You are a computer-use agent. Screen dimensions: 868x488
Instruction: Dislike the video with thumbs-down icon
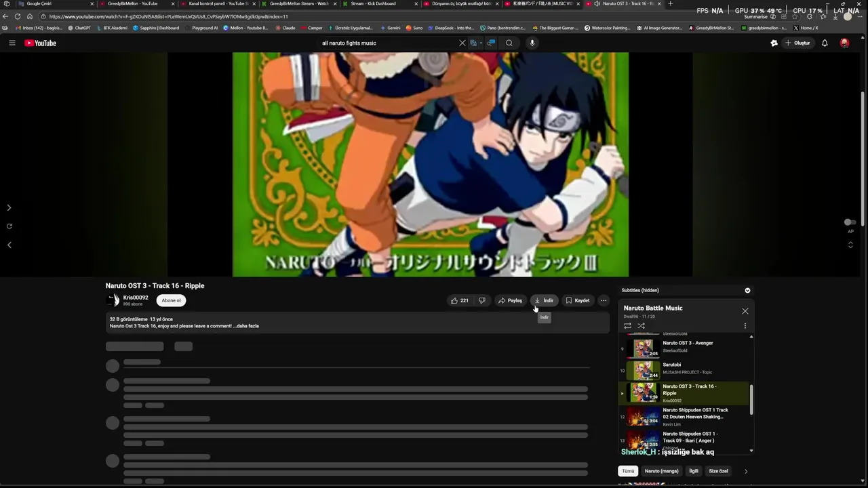[x=481, y=300]
